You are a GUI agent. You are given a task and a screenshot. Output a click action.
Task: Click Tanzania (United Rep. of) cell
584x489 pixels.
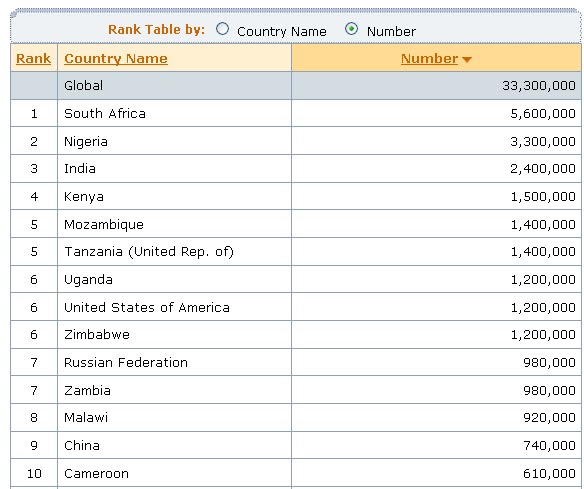pos(174,252)
